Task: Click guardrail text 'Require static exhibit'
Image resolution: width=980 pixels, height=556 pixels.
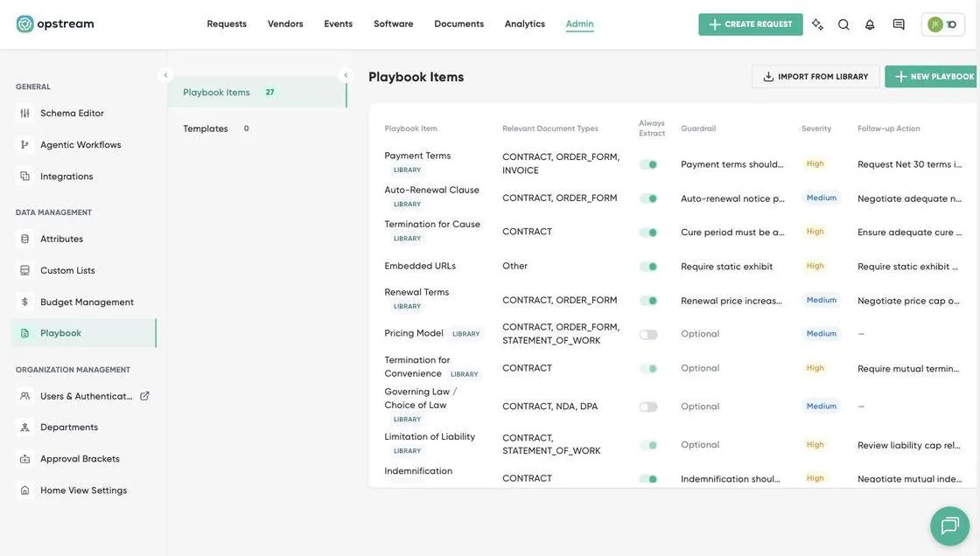Action: click(726, 266)
